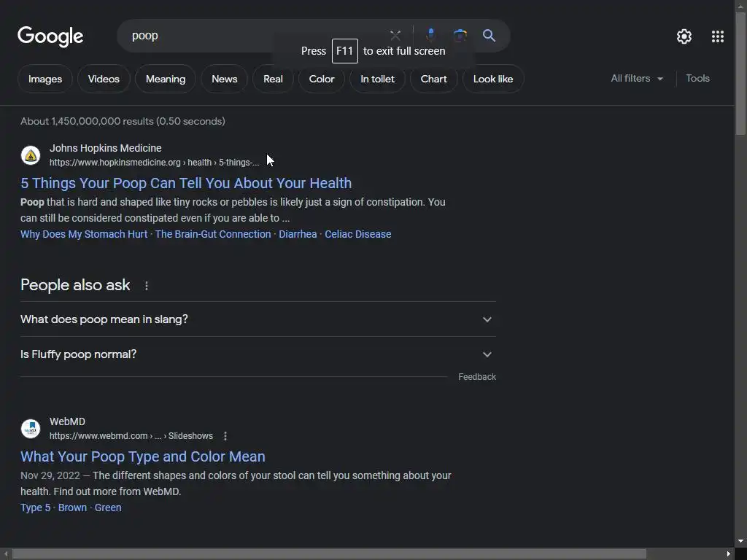Click the webmd.com Slideshows URL breadcrumb
This screenshot has width=747, height=560.
point(131,436)
